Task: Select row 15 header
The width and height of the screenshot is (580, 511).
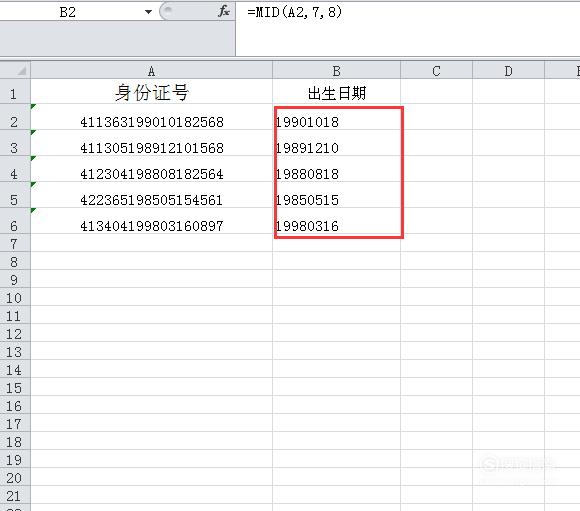Action: tap(15, 387)
